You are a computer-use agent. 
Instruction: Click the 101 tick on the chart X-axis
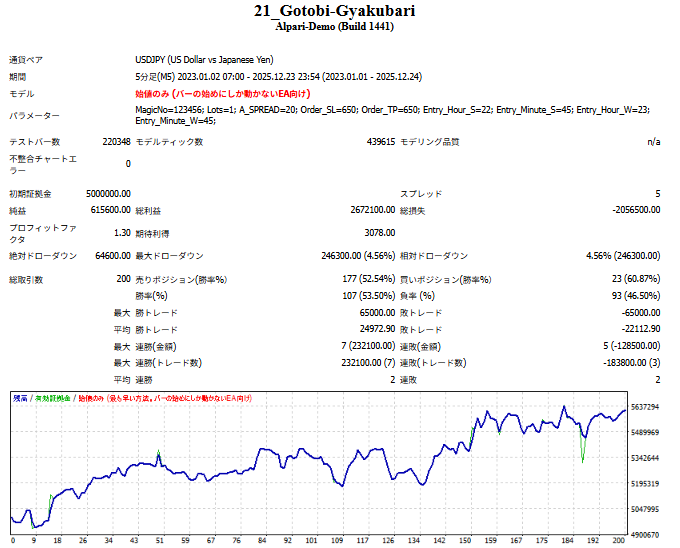pos(314,541)
